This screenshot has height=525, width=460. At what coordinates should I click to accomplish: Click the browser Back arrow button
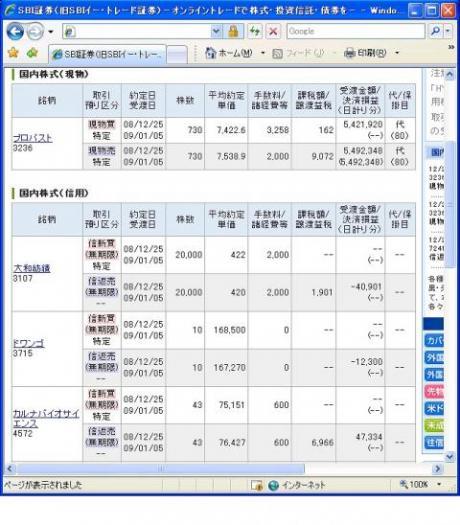15,32
